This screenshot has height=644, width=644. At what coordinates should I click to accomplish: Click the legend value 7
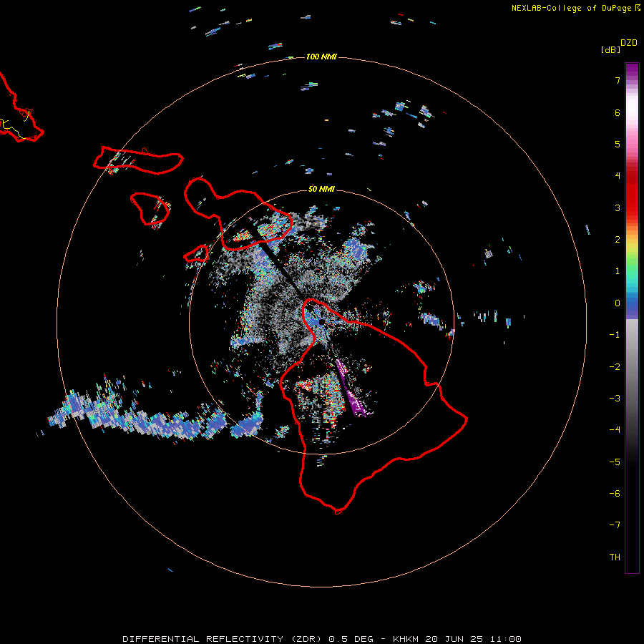click(618, 80)
